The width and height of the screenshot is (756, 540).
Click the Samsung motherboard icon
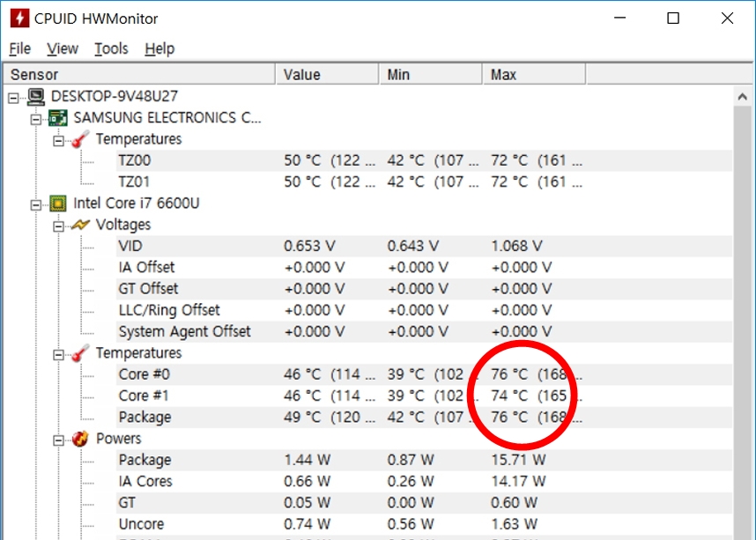pyautogui.click(x=58, y=118)
